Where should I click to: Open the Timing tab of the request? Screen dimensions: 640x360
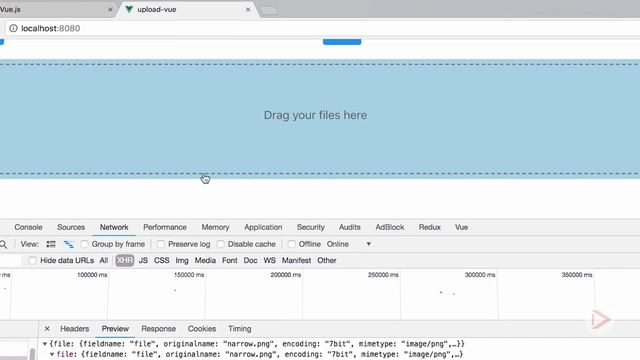point(240,329)
